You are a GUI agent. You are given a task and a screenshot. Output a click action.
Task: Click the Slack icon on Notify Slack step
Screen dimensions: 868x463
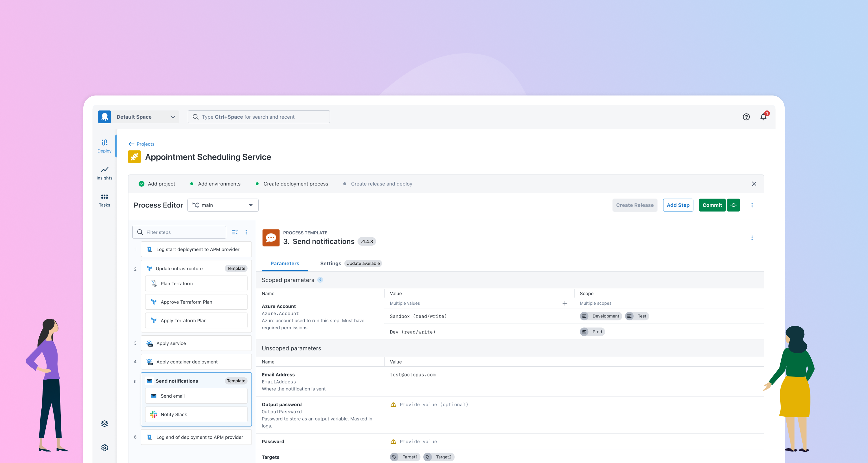tap(154, 414)
